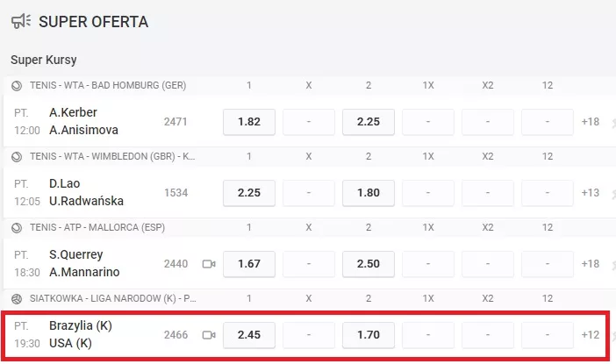Click the tennis ball icon for Mallorca

[x=17, y=228]
